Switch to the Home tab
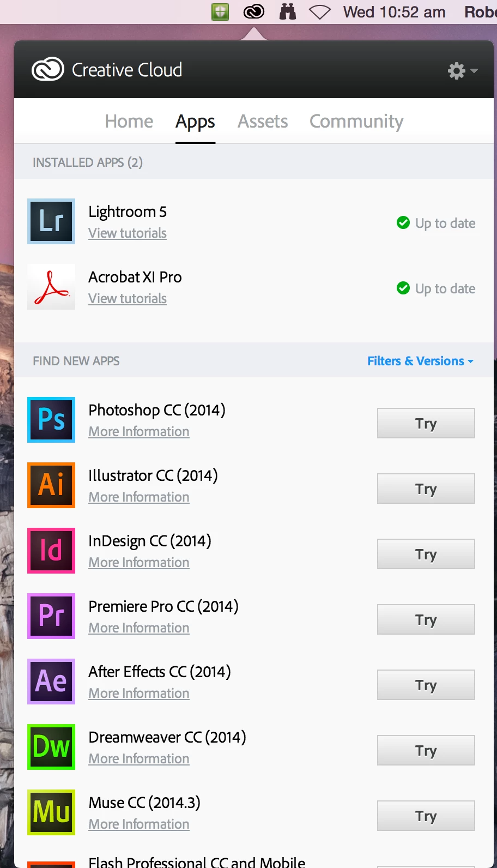 (129, 121)
